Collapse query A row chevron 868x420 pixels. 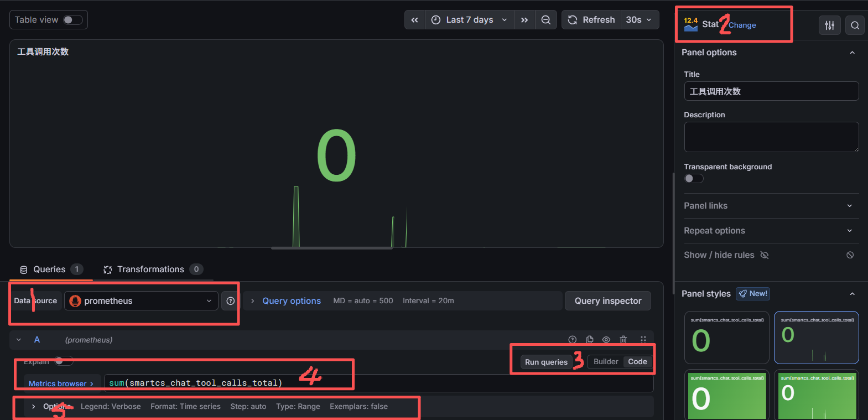[19, 340]
